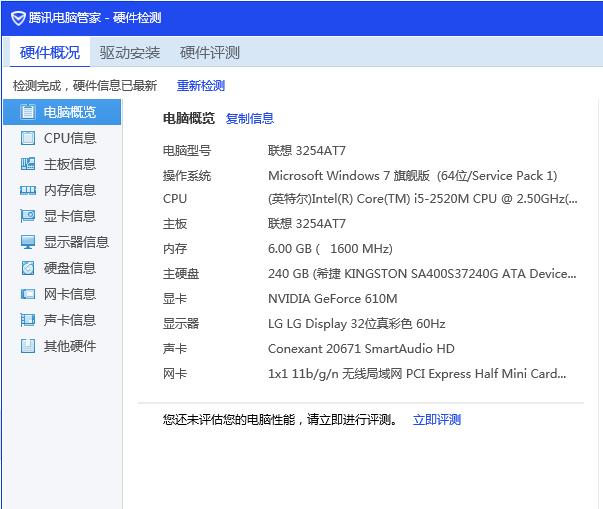
Task: Select the 电脑概览 sidebar icon
Action: click(28, 112)
